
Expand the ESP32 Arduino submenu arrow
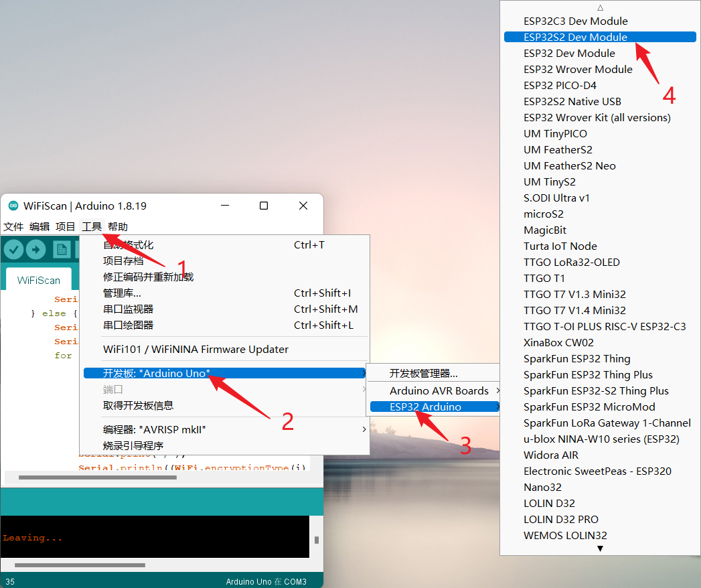pos(497,407)
